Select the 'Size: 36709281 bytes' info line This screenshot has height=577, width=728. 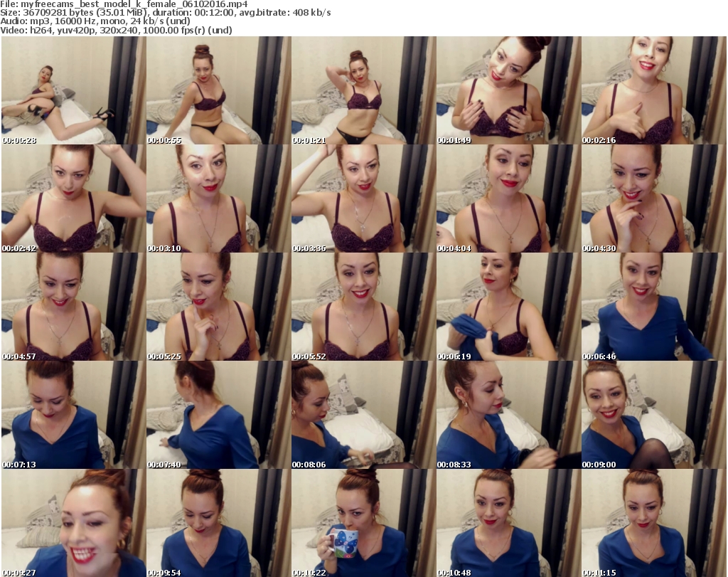pyautogui.click(x=165, y=13)
